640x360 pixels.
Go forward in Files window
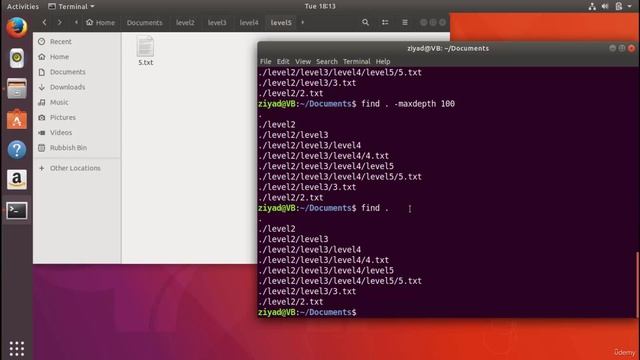pos(60,22)
